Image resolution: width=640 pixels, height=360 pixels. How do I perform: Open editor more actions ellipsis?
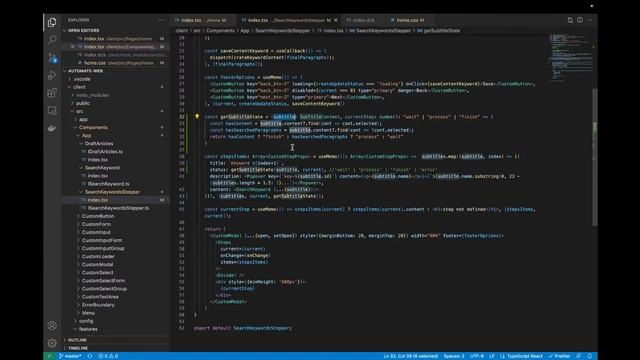[589, 20]
